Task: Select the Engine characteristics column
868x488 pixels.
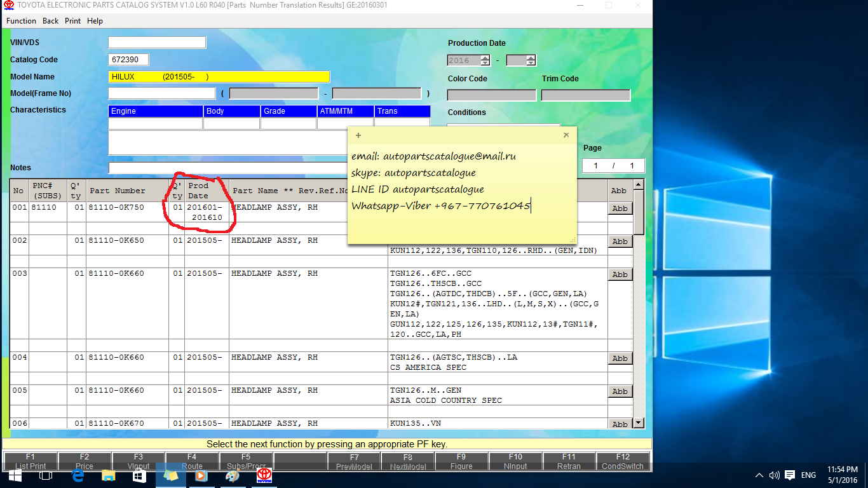Action: 156,111
